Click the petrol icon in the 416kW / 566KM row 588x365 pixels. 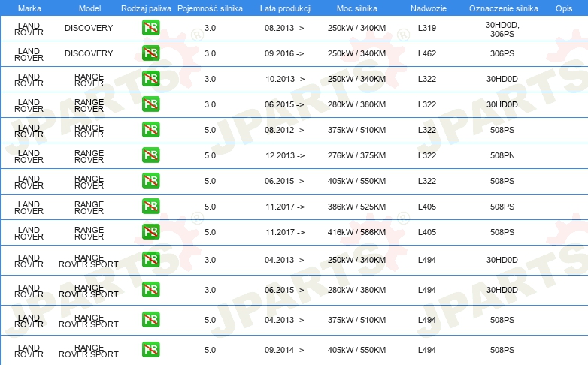point(150,232)
